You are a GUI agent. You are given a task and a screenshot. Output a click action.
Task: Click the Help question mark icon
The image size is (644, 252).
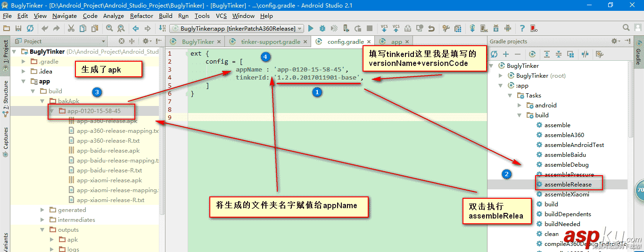(522, 29)
